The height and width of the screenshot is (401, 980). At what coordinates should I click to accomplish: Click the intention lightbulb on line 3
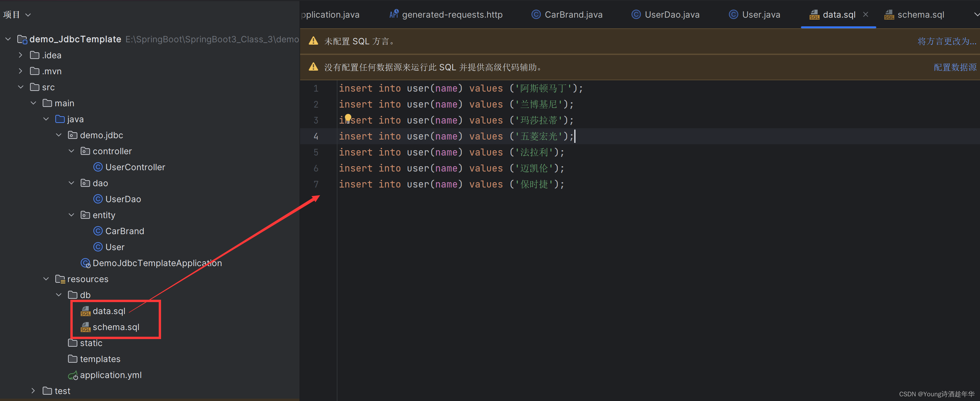(348, 118)
